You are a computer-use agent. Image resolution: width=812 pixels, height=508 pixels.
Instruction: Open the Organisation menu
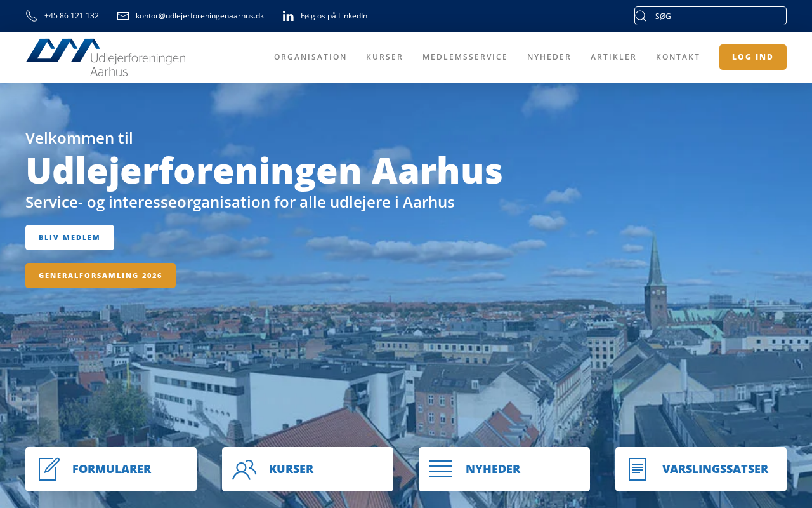click(x=310, y=57)
